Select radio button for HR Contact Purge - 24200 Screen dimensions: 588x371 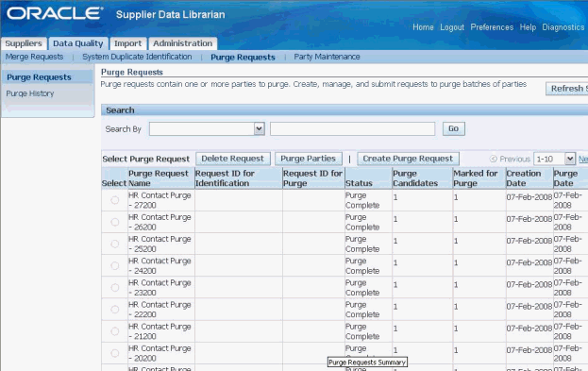click(x=115, y=265)
